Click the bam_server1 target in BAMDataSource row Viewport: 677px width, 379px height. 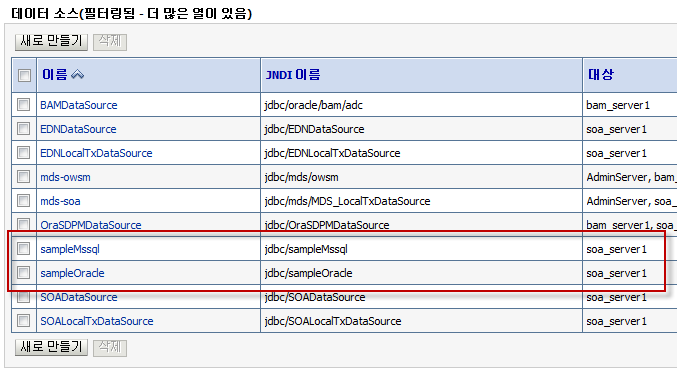pos(618,105)
